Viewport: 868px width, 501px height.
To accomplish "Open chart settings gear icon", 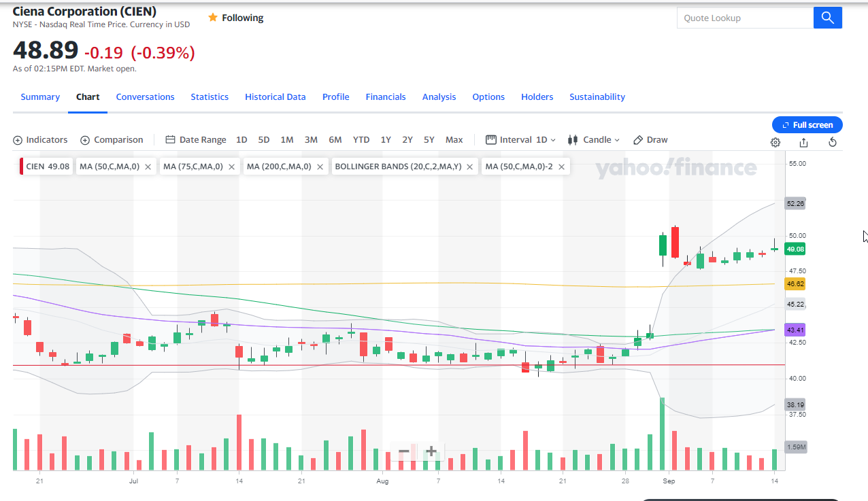I will click(x=775, y=142).
